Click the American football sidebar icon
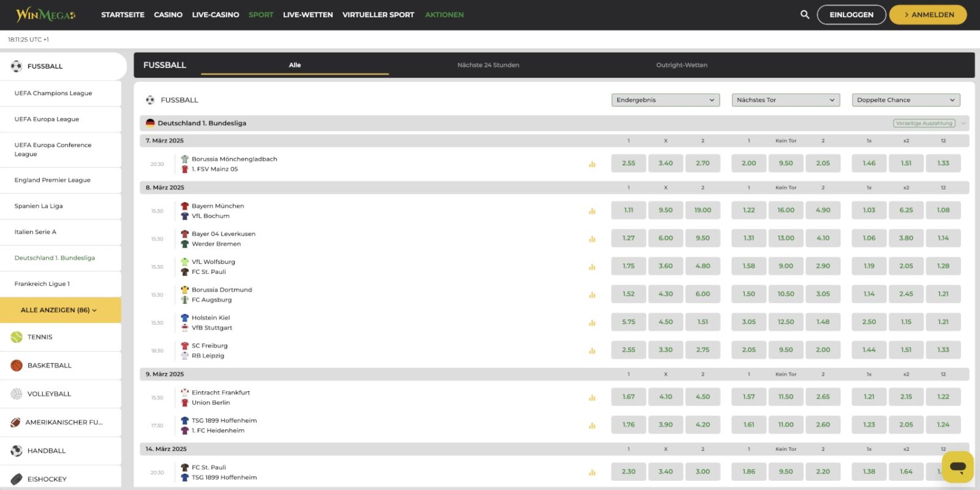Viewport: 980px width, 490px height. click(16, 422)
